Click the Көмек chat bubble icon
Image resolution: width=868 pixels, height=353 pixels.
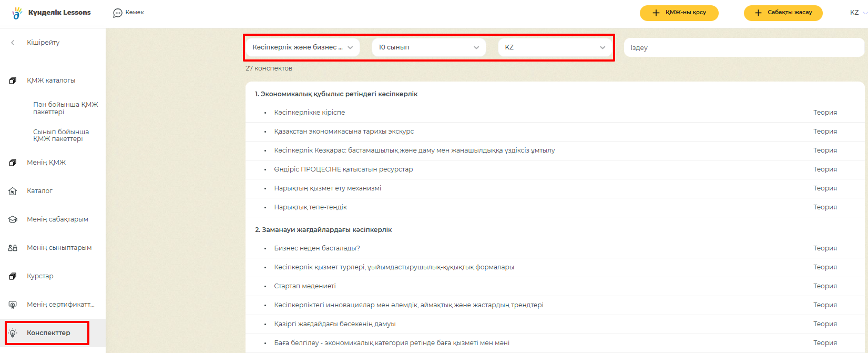[x=118, y=13]
